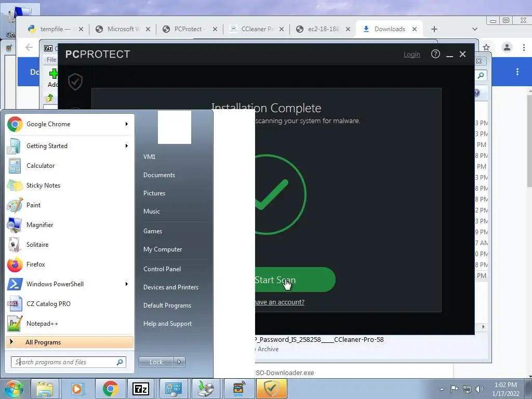Open Games folder
This screenshot has height=399, width=532.
click(x=153, y=231)
